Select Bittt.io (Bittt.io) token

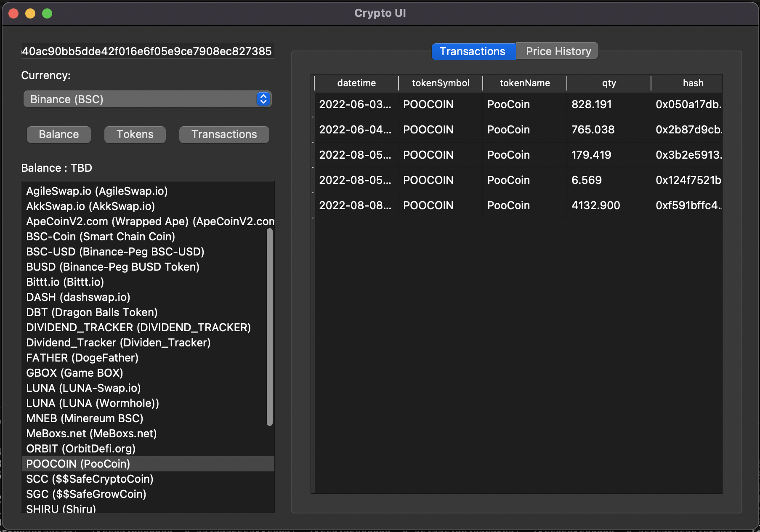(148, 282)
